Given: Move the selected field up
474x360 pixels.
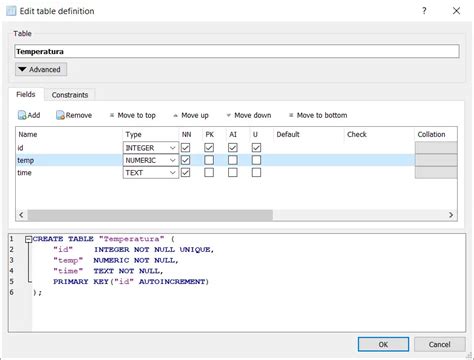Looking at the screenshot, I should pos(191,115).
